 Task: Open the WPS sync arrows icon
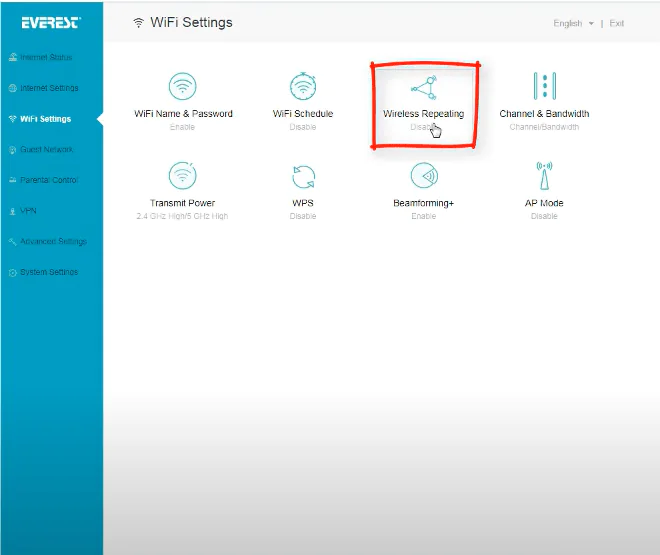(x=303, y=177)
